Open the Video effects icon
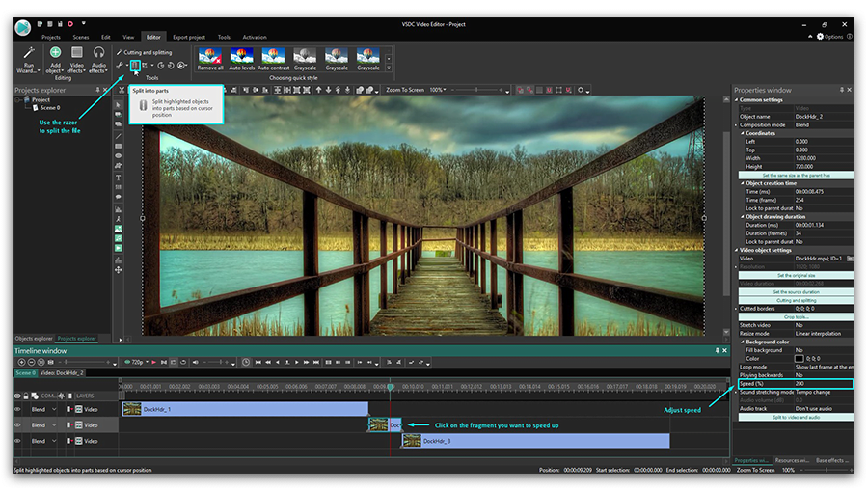Viewport: 868px width, 492px height. click(77, 52)
